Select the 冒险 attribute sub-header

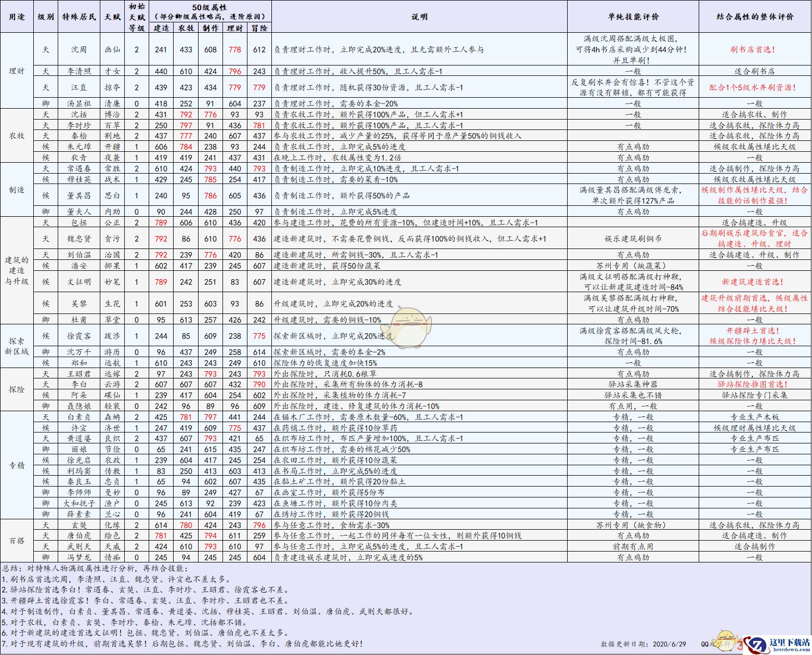259,28
